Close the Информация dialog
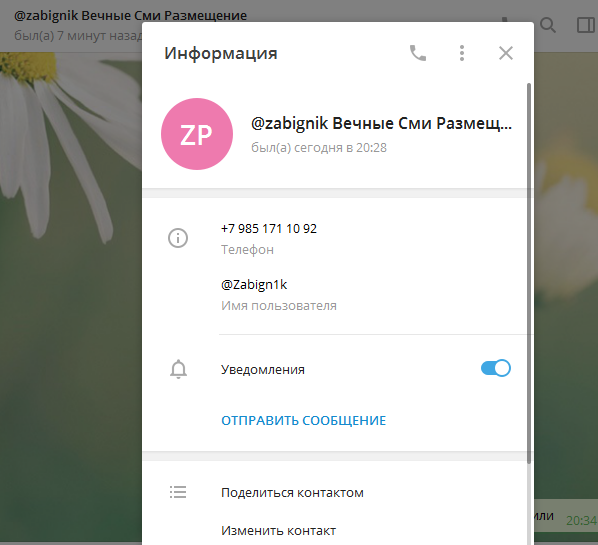The image size is (598, 545). pyautogui.click(x=506, y=53)
